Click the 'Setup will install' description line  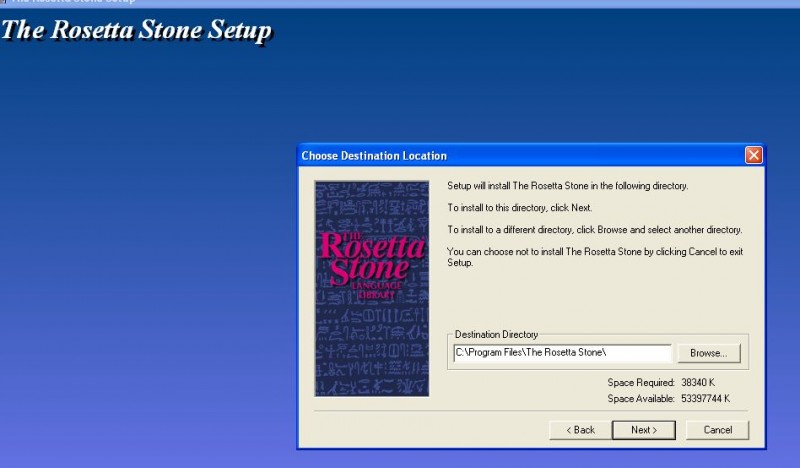point(567,186)
